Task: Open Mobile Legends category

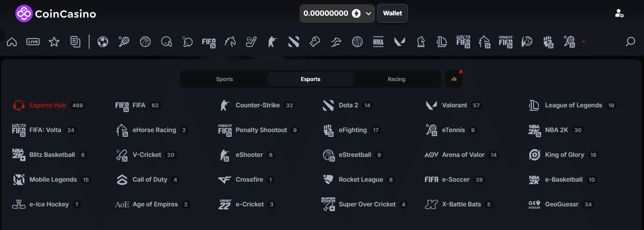Action: pyautogui.click(x=51, y=180)
